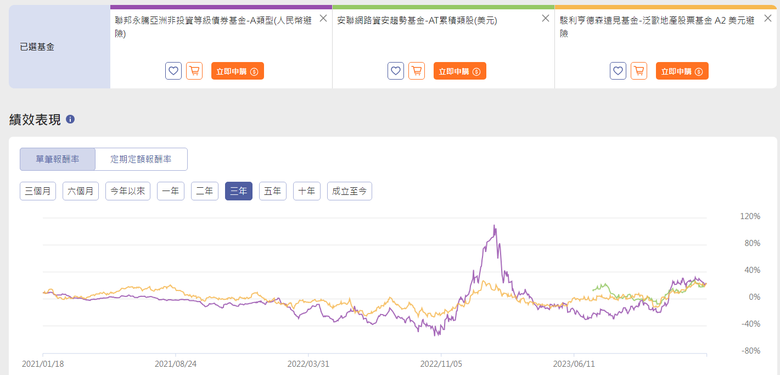Screen dimensions: 780x375
Task: Click 聯邦永騰亞洲非投資等級債券基金 fund name
Action: tap(214, 27)
